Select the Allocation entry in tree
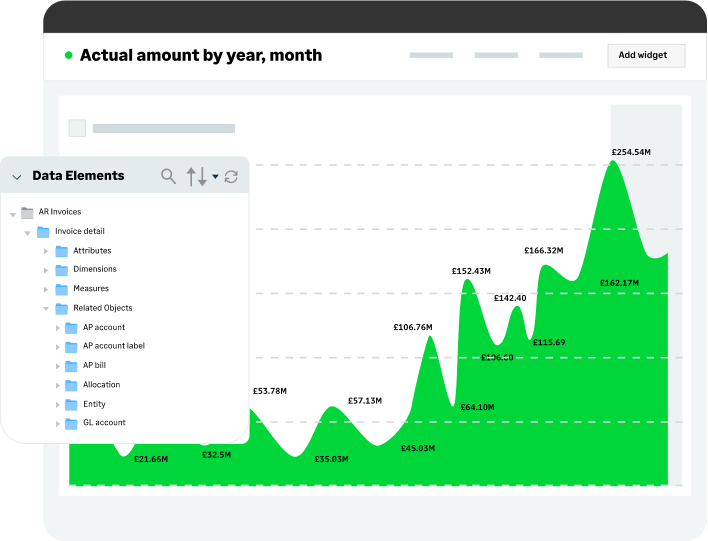 pyautogui.click(x=101, y=384)
